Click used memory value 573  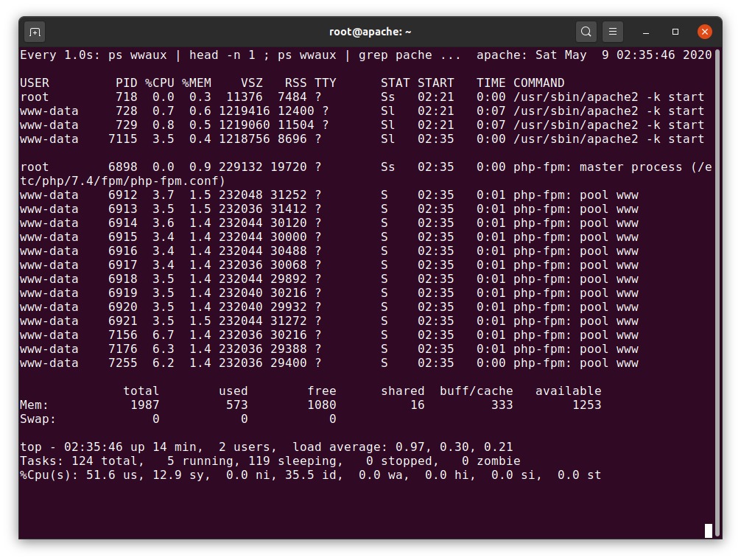236,405
